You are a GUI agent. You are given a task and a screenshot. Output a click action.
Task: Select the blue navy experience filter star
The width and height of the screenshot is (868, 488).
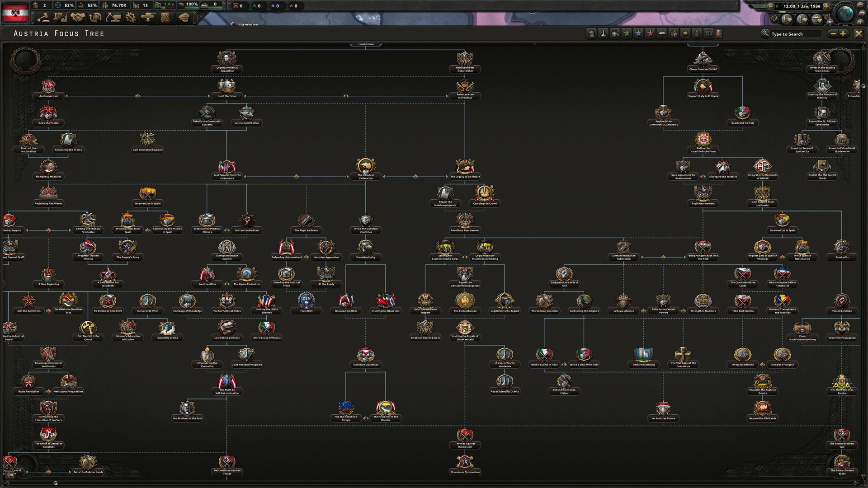tap(638, 33)
